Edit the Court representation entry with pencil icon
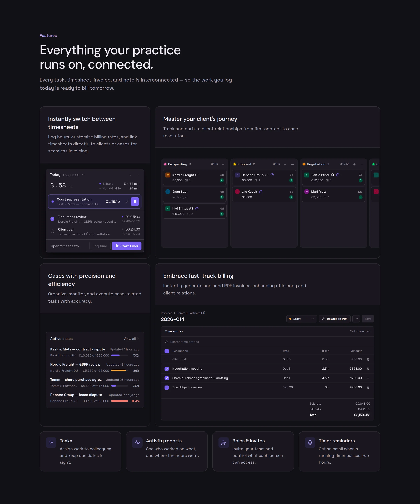This screenshot has width=420, height=504. pos(127,202)
